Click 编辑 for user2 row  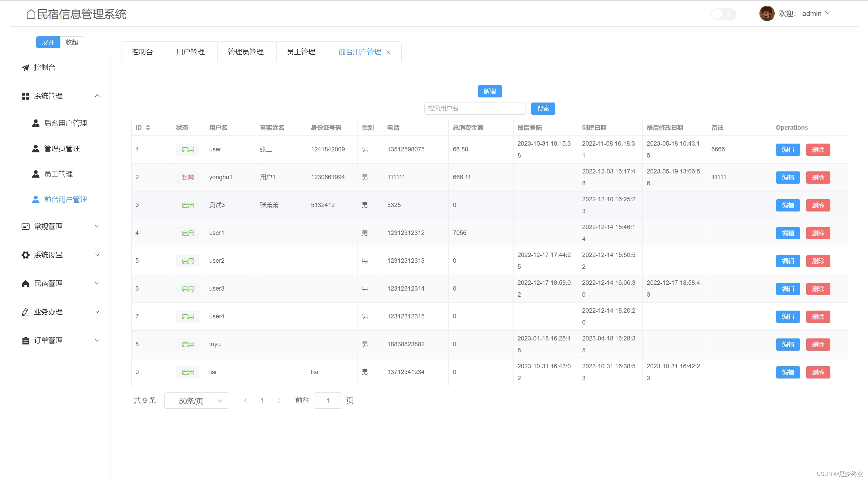click(x=788, y=261)
